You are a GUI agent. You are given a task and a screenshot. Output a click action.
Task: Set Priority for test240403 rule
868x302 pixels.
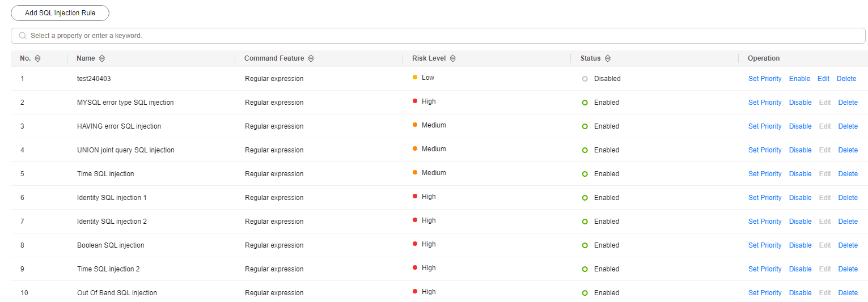click(765, 79)
